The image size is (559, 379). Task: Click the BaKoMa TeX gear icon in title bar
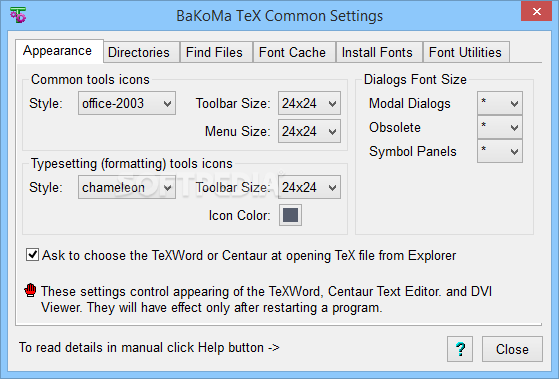point(17,15)
